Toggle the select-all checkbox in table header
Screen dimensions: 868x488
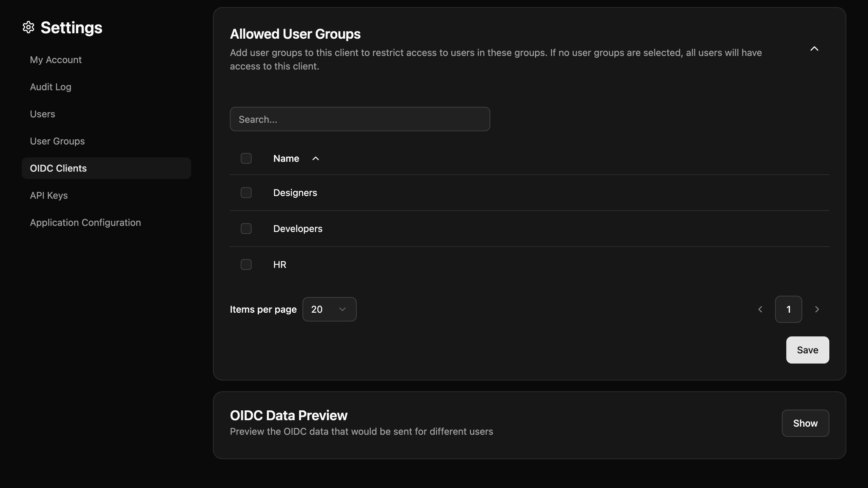click(245, 158)
